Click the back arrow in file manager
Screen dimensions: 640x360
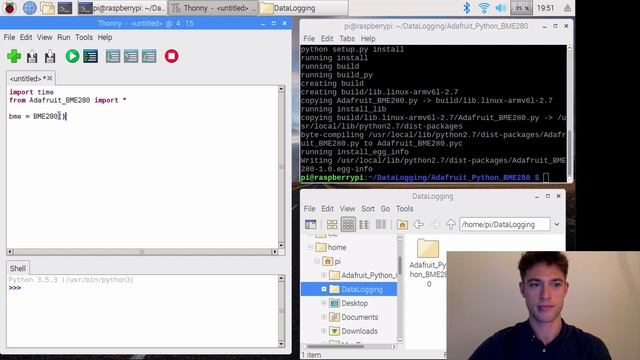click(418, 224)
